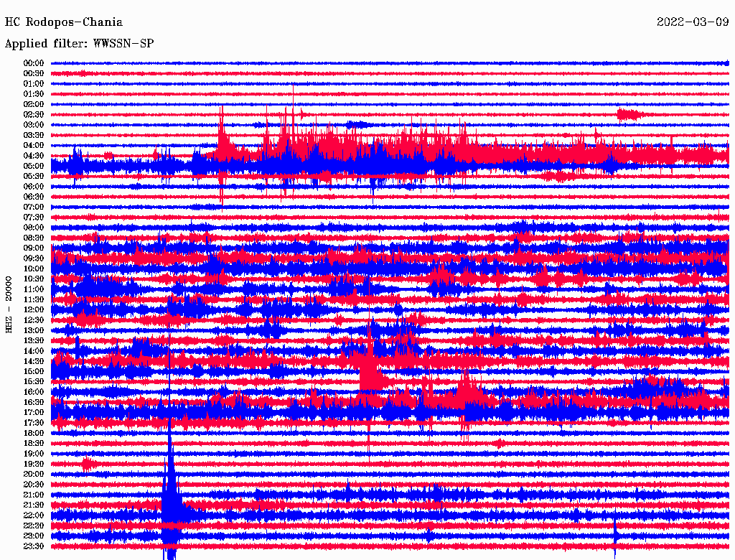Select the 01:00 time label
The width and height of the screenshot is (735, 560).
click(34, 83)
